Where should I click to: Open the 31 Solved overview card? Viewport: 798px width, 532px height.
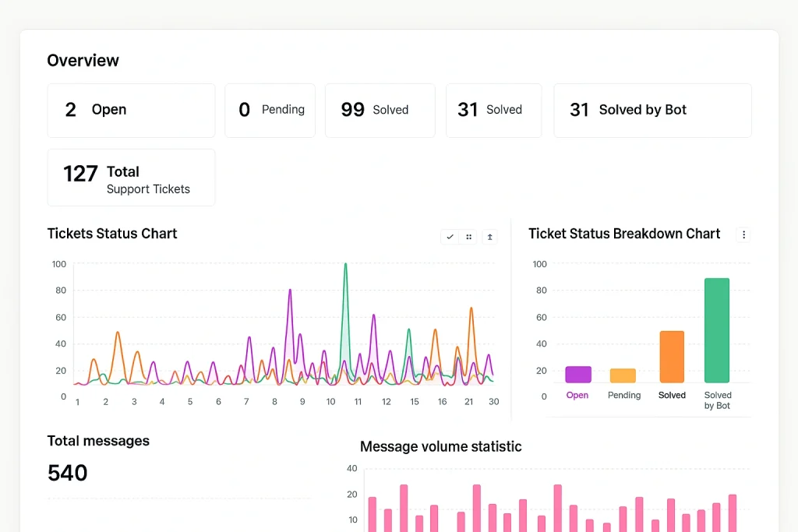(x=493, y=111)
